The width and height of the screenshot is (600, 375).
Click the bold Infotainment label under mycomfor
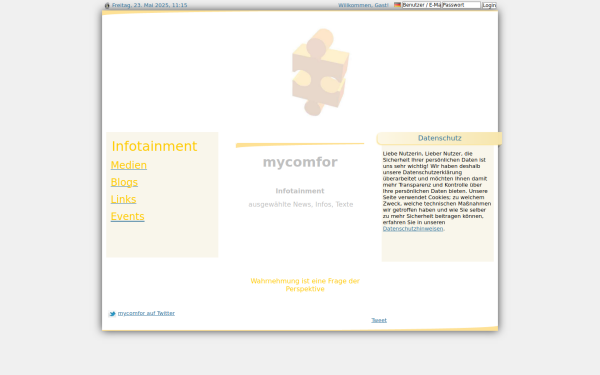coord(300,191)
